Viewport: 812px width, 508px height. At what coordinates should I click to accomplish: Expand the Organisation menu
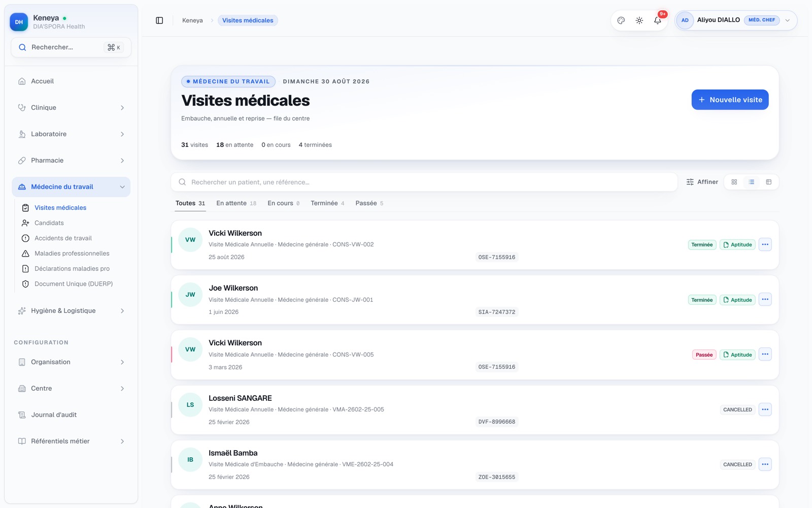tap(71, 362)
